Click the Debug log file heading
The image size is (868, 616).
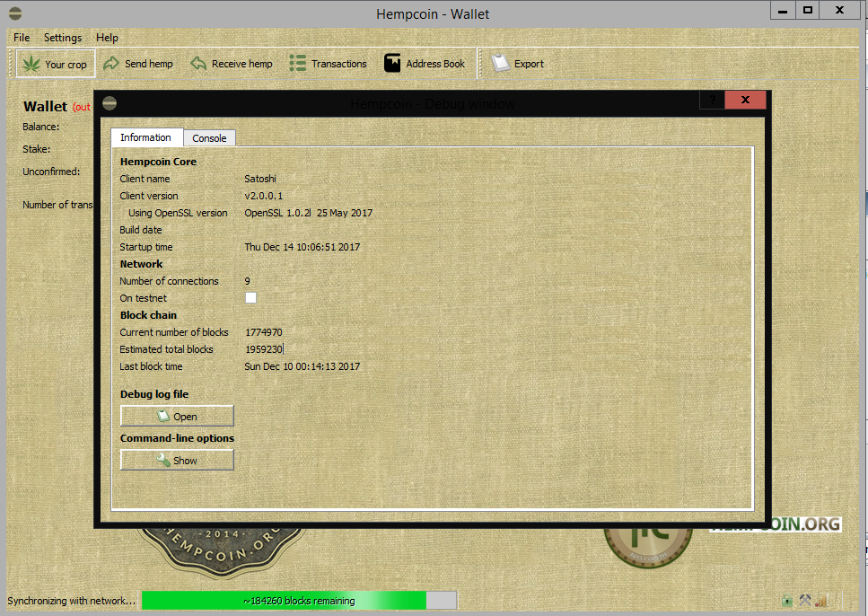pyautogui.click(x=154, y=394)
